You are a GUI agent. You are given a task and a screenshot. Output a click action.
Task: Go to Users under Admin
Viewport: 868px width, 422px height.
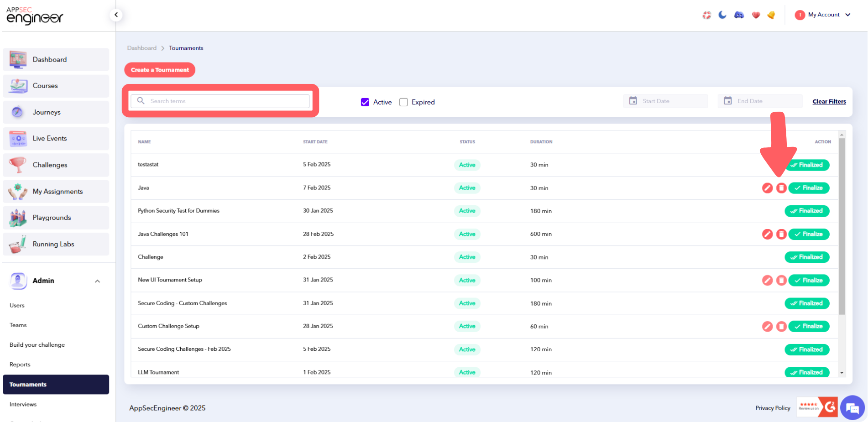point(17,305)
